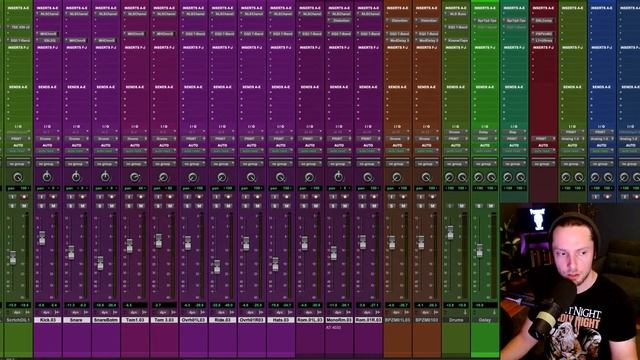Click the MonoRm.03 pan knob
The height and width of the screenshot is (360, 640).
coord(339,177)
